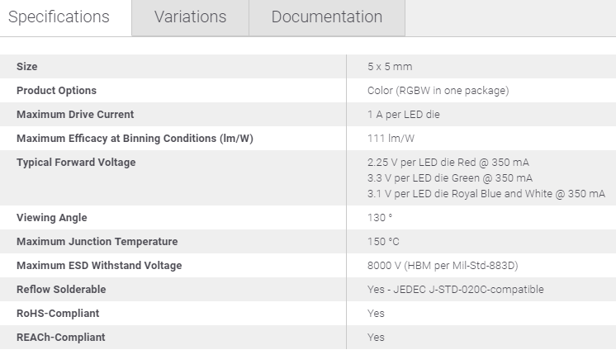Click the 8000 V ESD withstand value
Image resolution: width=616 pixels, height=364 pixels.
pos(443,266)
